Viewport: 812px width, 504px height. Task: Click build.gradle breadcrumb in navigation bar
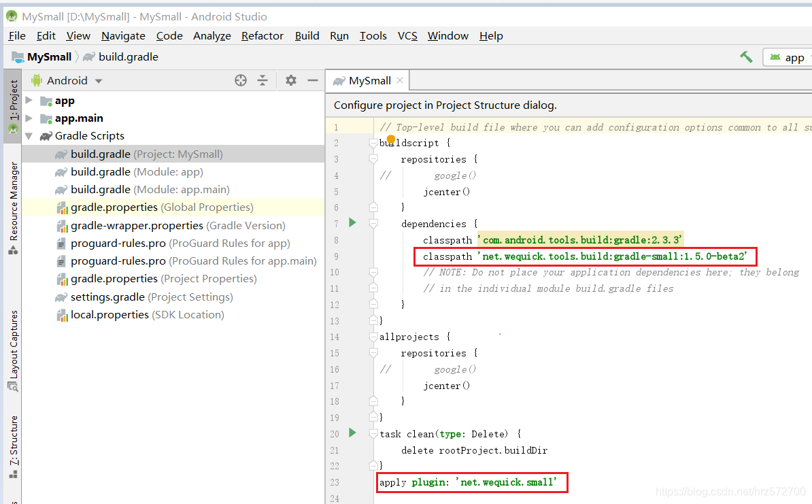(129, 57)
